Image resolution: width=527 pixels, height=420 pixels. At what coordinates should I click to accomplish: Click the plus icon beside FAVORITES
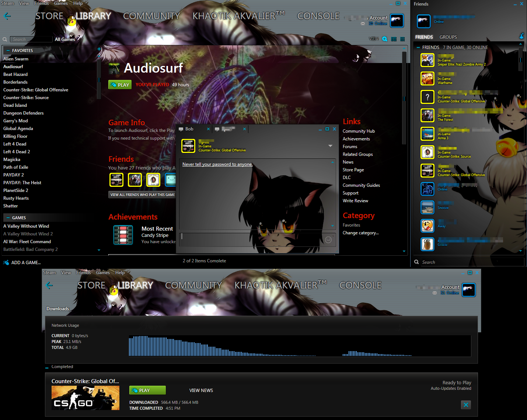click(x=99, y=49)
